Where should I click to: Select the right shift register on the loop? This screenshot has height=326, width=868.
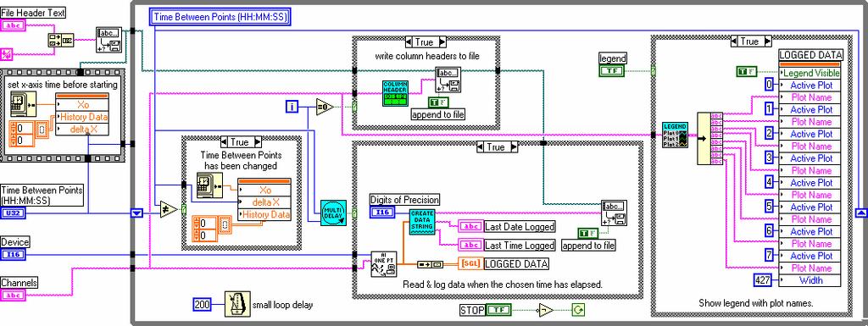(x=860, y=213)
